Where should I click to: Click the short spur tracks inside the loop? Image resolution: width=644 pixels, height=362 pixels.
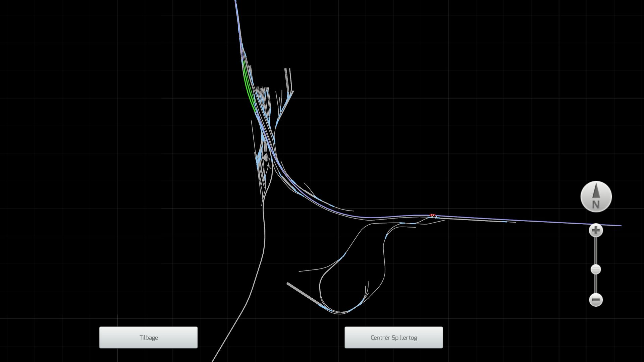[366, 291]
